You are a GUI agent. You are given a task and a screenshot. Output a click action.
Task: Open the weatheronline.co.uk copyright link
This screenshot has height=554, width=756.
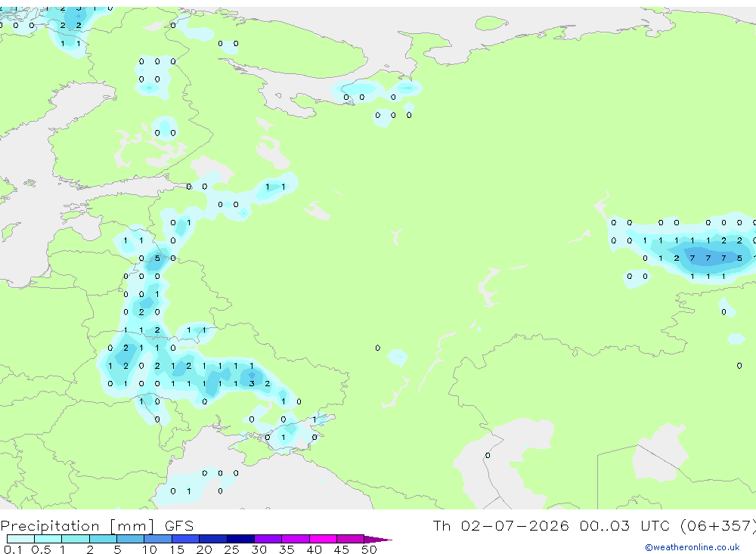coord(692,547)
